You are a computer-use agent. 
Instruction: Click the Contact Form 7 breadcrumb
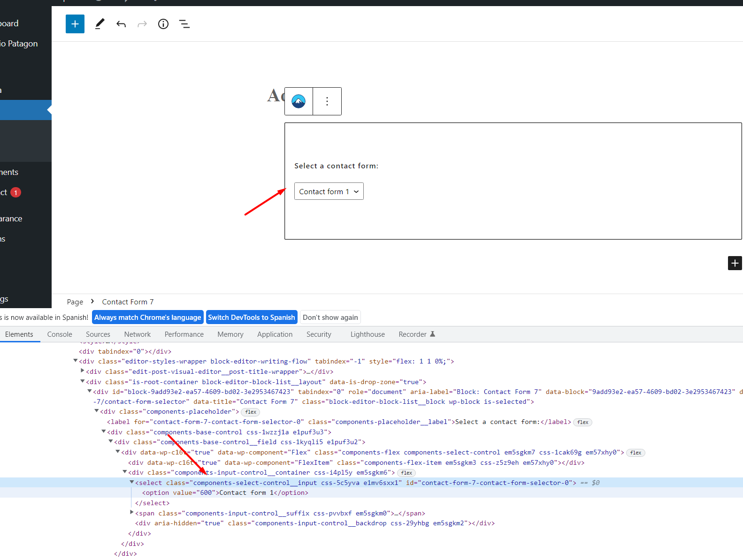pos(128,302)
